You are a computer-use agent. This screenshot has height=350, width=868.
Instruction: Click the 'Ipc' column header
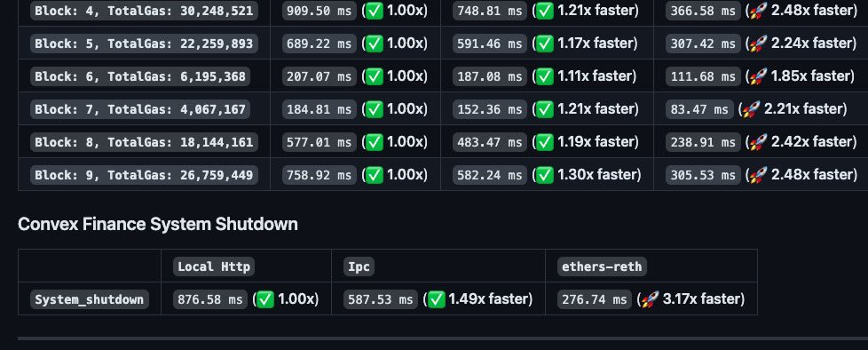pos(359,266)
